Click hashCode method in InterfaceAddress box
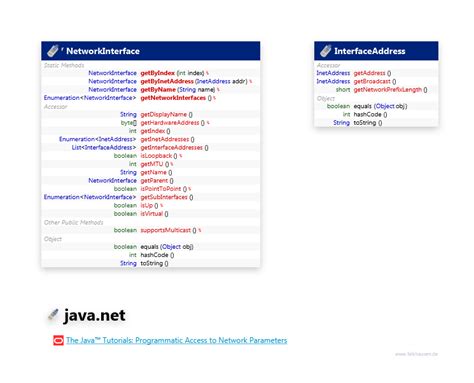 click(367, 114)
